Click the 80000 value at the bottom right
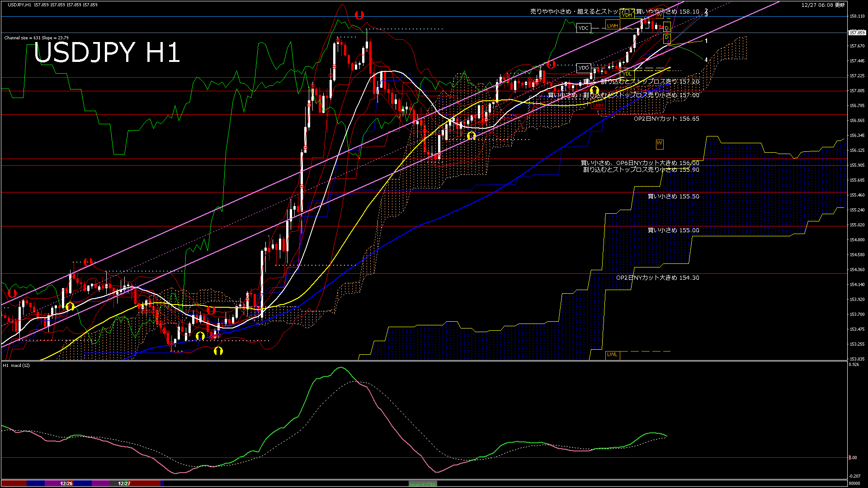Screen dimensions: 868x488 click(854, 483)
